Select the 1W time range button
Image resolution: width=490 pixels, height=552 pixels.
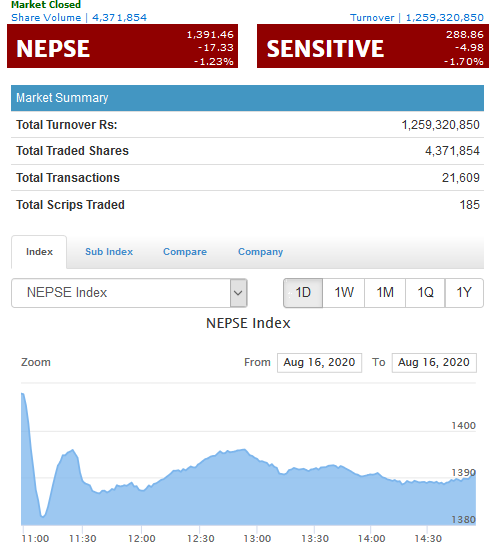click(344, 293)
